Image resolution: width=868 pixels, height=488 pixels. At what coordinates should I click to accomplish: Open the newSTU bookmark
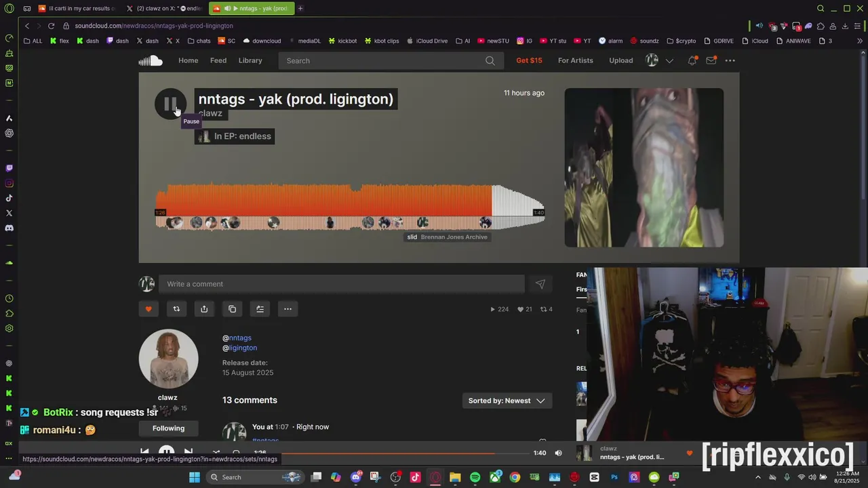pos(493,41)
